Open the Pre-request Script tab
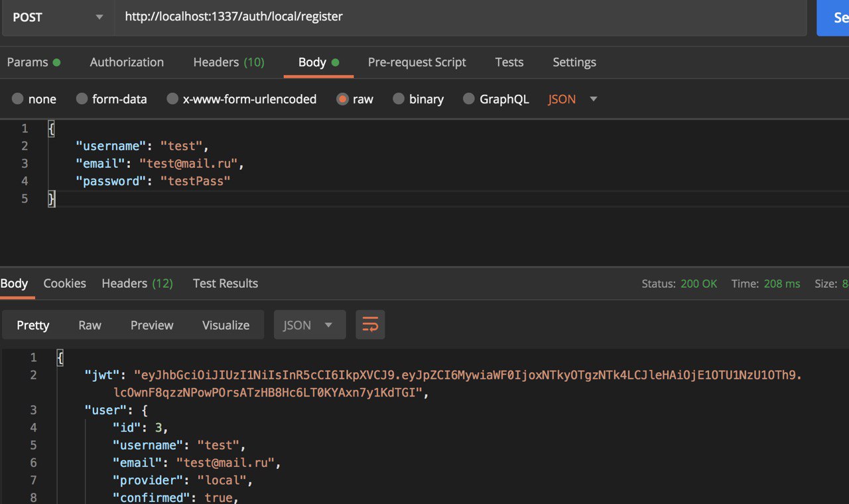The width and height of the screenshot is (849, 504). (x=417, y=62)
